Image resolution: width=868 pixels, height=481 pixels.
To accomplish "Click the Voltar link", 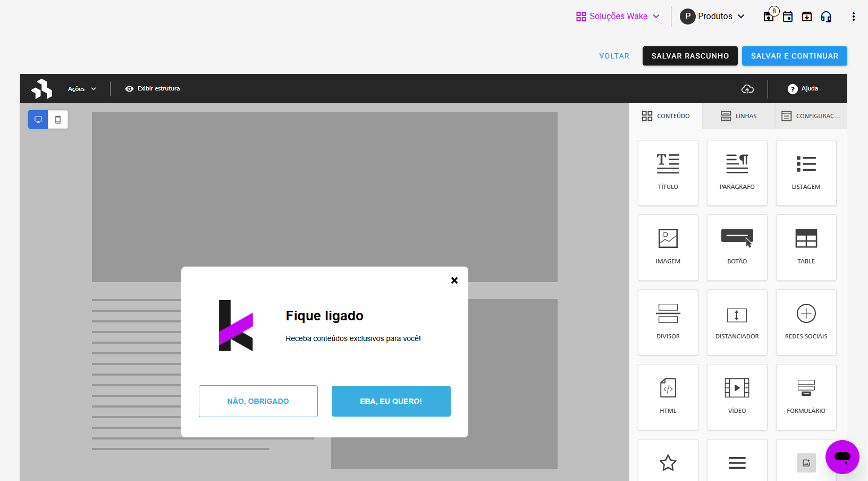I will pyautogui.click(x=614, y=56).
